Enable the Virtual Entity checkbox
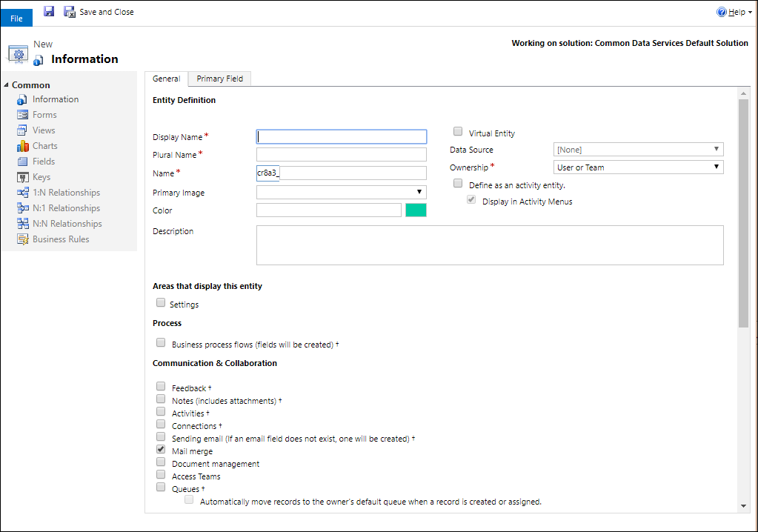The width and height of the screenshot is (758, 532). [457, 130]
